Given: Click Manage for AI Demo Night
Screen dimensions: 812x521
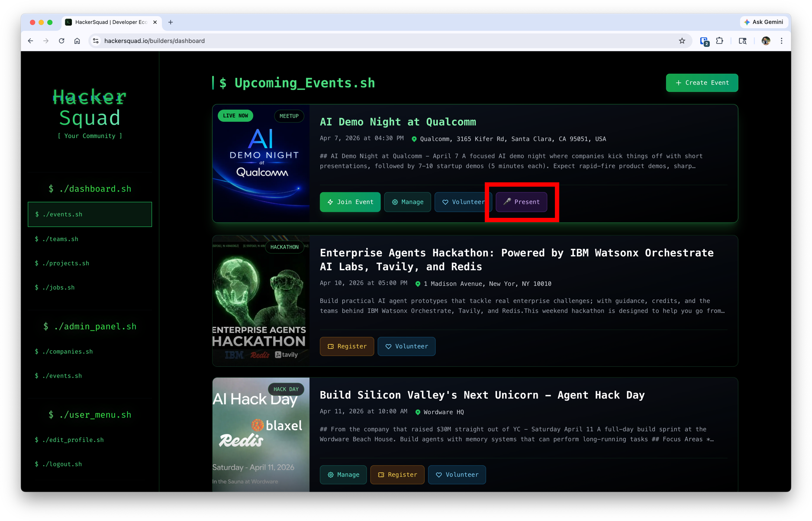Looking at the screenshot, I should point(407,202).
